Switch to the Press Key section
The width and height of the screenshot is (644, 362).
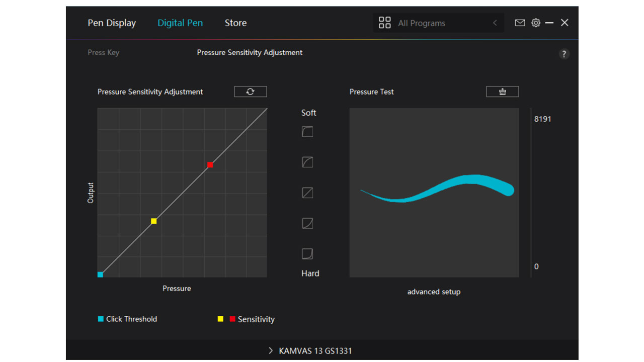click(x=104, y=52)
